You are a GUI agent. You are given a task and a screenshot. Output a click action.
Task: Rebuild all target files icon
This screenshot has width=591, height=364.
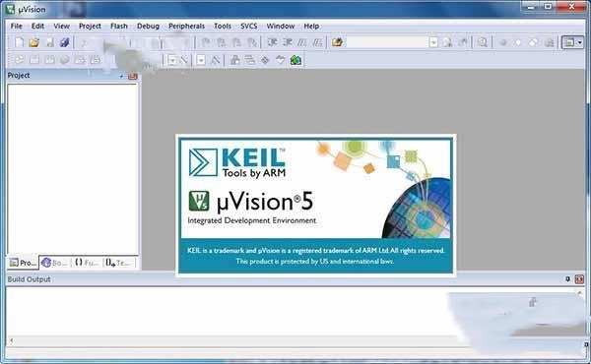point(49,60)
